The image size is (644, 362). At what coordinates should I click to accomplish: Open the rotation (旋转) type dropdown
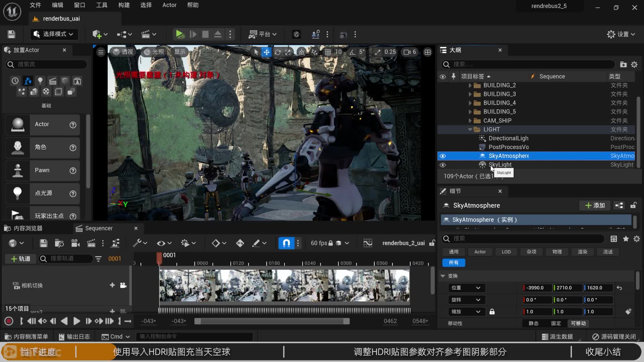tap(466, 300)
